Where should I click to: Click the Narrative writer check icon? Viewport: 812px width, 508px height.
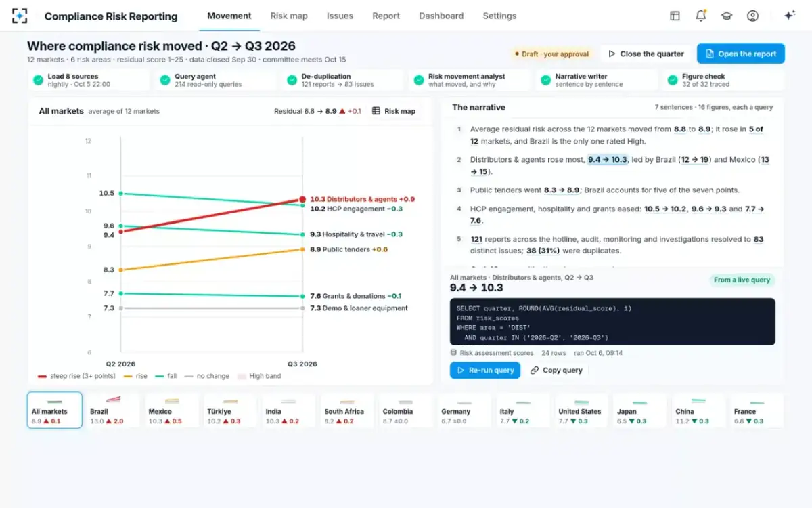(x=545, y=80)
